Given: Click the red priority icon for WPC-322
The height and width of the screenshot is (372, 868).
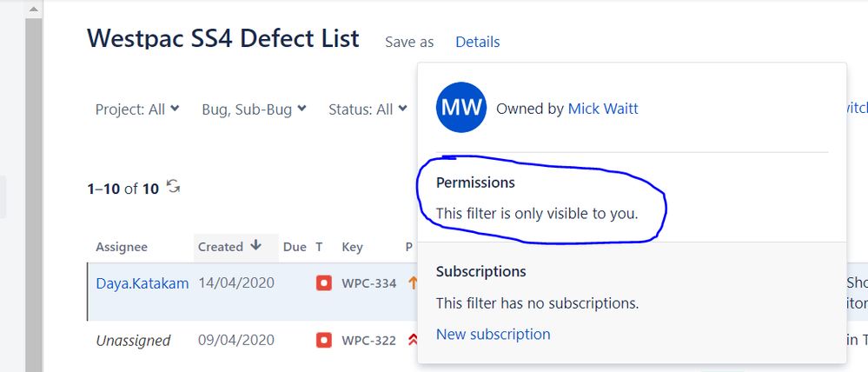Looking at the screenshot, I should [x=413, y=341].
